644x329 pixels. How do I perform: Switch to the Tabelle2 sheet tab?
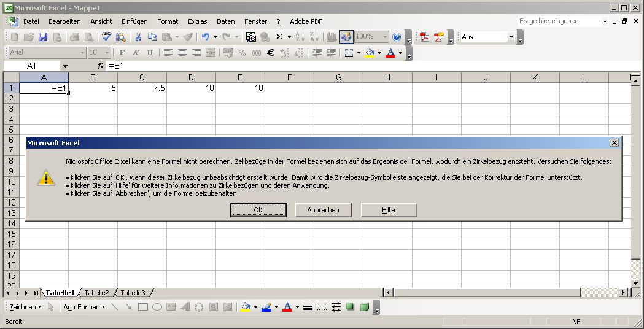click(97, 293)
